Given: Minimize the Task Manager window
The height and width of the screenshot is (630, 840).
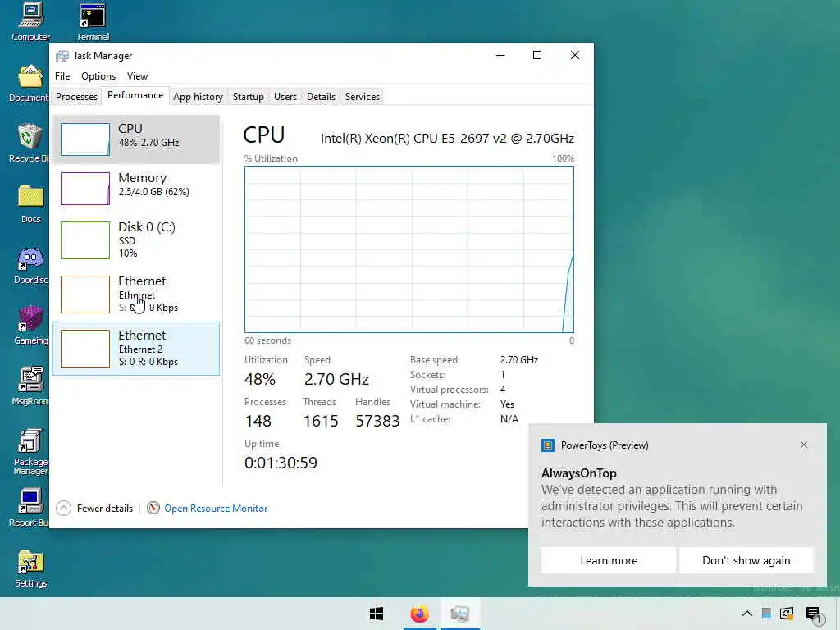Looking at the screenshot, I should 500,55.
